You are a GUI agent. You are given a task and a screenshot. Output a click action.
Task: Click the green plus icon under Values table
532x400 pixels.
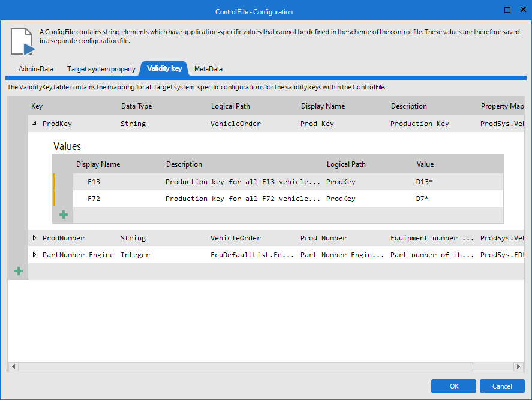point(64,215)
